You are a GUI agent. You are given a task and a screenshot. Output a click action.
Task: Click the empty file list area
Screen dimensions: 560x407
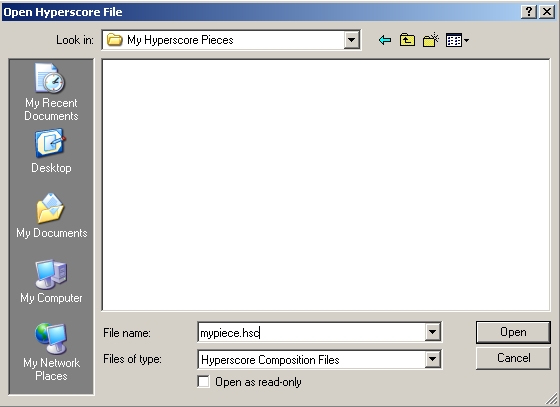[326, 185]
